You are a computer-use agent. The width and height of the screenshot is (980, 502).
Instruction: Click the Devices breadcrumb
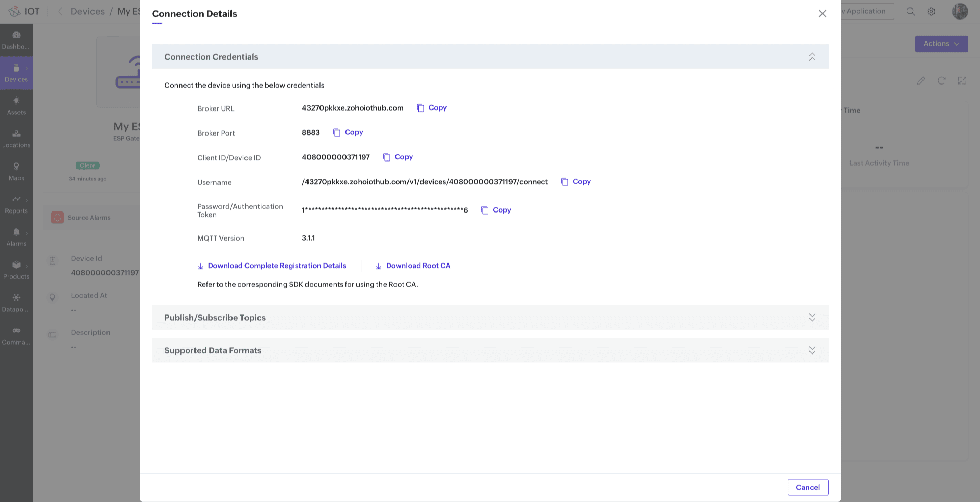pyautogui.click(x=88, y=11)
